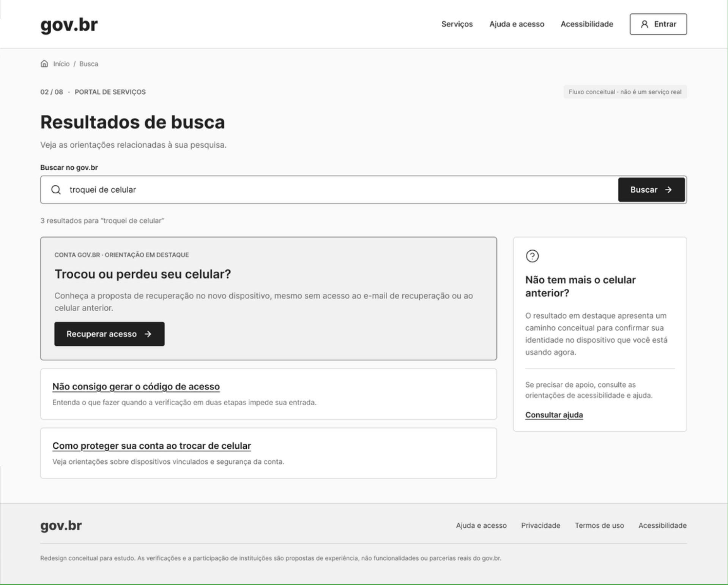728x585 pixels.
Task: Click heading 'Trocou ou perdeu seu celular?'
Action: coord(143,274)
